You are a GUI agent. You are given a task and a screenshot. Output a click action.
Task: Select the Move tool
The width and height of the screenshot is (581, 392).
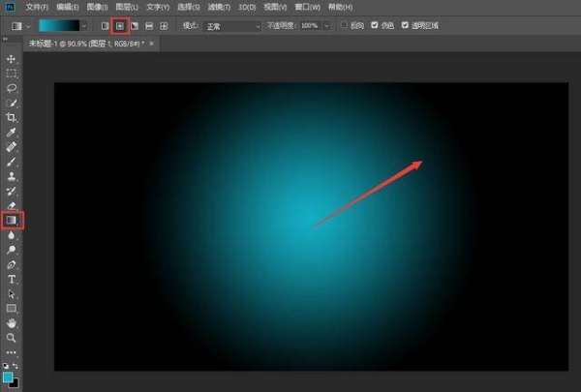[11, 59]
